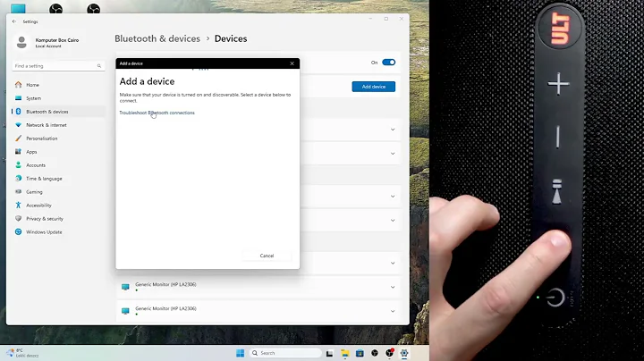Expand second Generic Monitor (HP LA2306) entry

tap(393, 311)
